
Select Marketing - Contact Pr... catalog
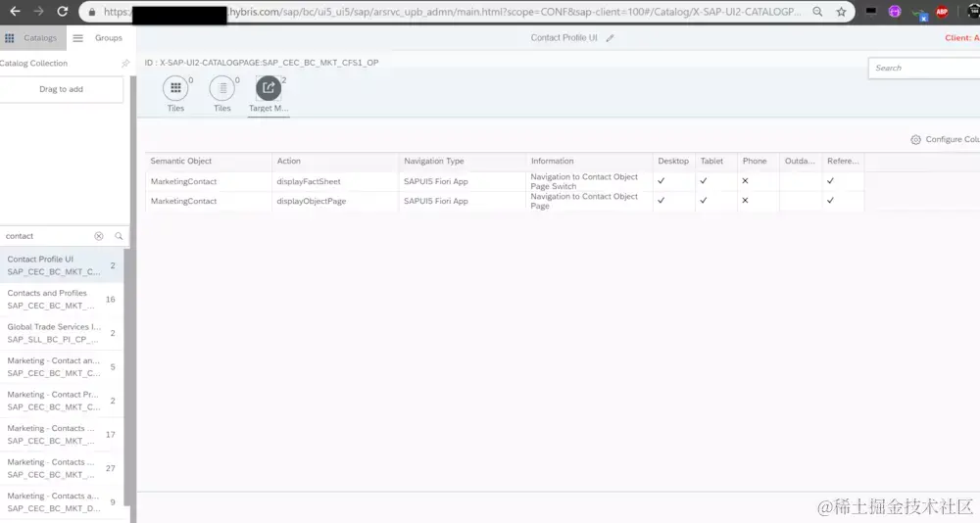pos(61,401)
